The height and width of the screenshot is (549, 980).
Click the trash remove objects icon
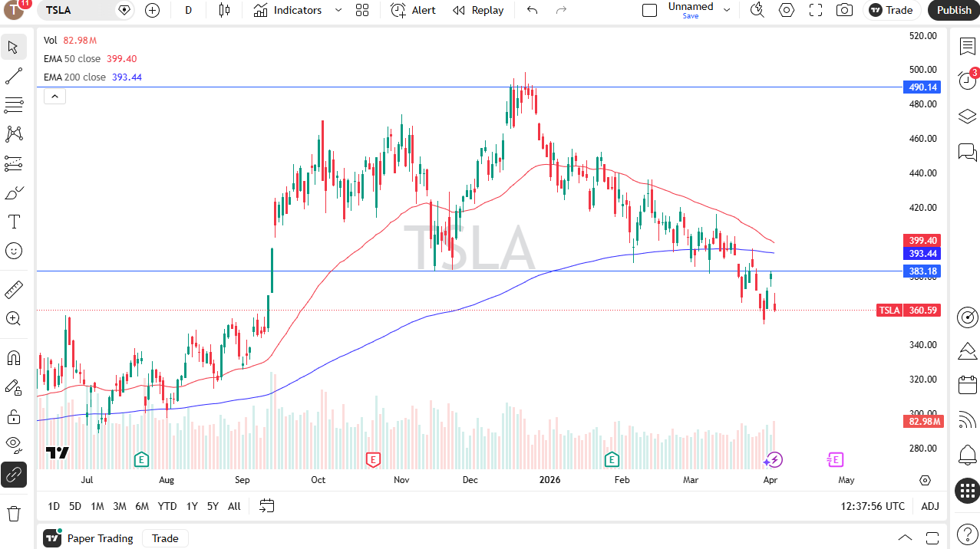click(13, 513)
